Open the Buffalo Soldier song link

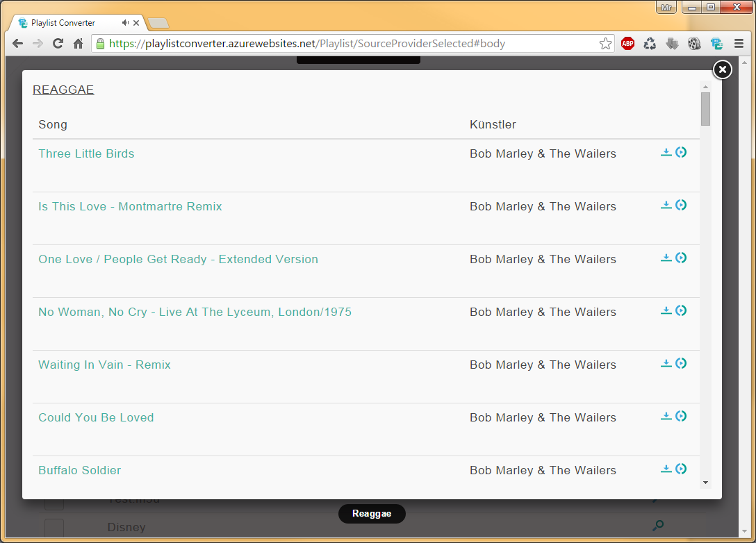79,470
